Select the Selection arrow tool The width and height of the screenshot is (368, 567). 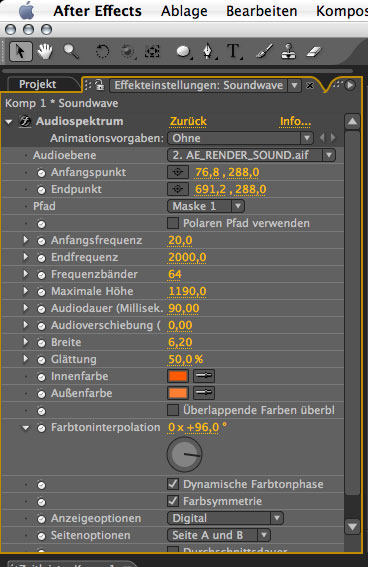(20, 51)
